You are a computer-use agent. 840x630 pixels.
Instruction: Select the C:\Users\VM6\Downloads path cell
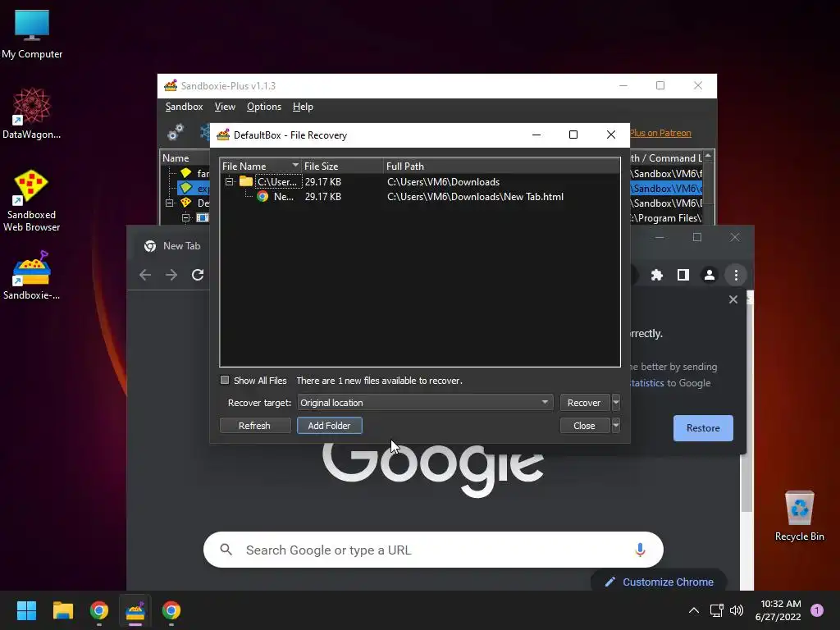(443, 181)
